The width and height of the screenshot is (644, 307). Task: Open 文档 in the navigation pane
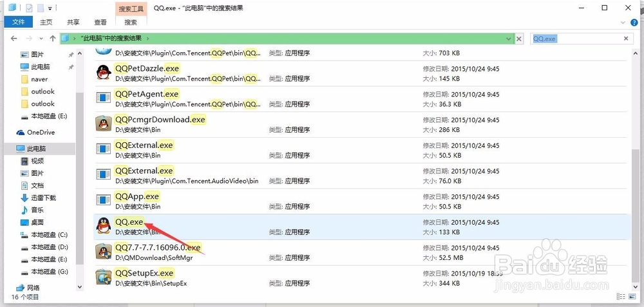pyautogui.click(x=32, y=185)
